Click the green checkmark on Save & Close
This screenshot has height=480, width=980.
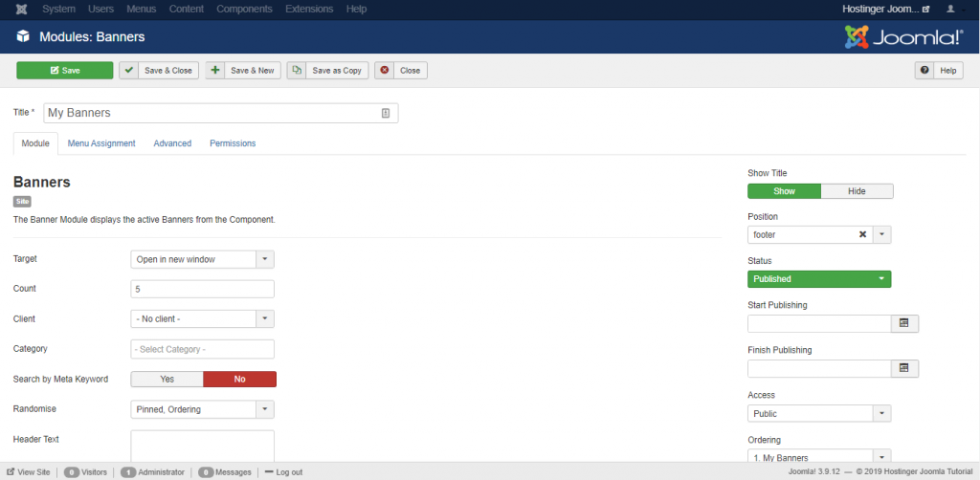(129, 71)
